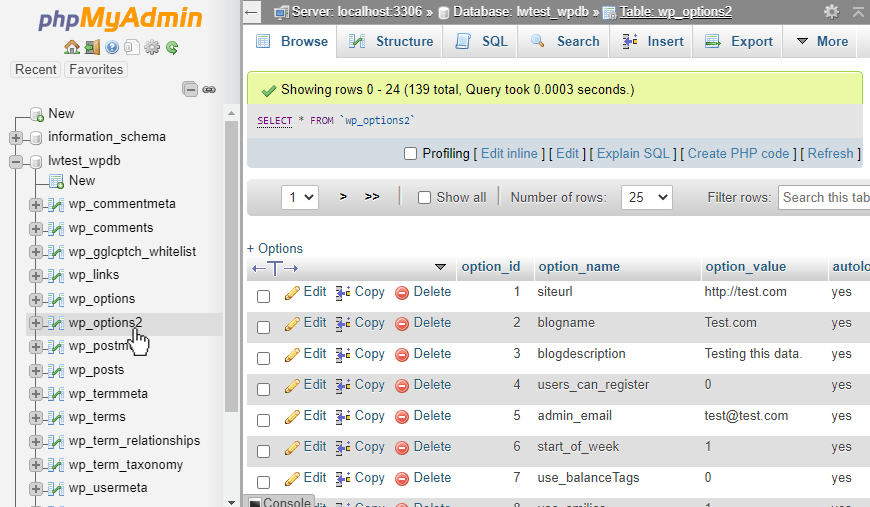Open the SQL tab

[x=481, y=42]
